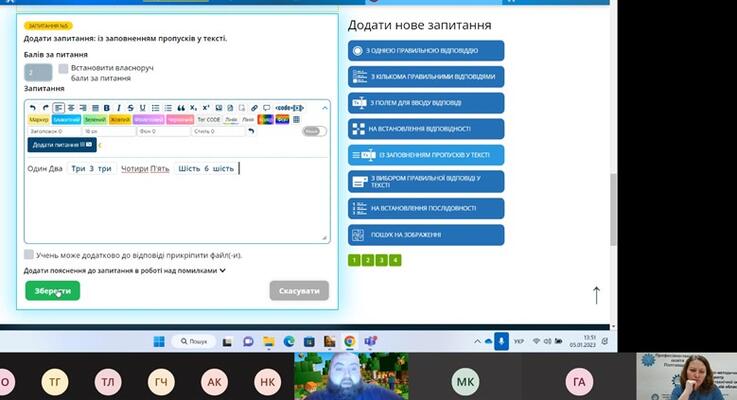This screenshot has width=737, height=400.
Task: Tick the checkbox allowing students to attach files
Action: 29,254
